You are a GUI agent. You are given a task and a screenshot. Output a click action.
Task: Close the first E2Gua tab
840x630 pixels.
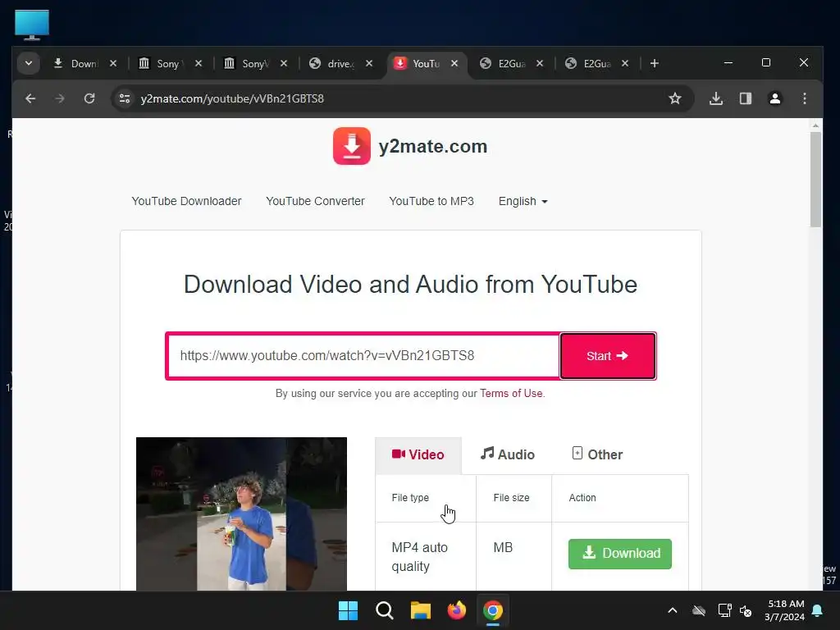(x=540, y=63)
